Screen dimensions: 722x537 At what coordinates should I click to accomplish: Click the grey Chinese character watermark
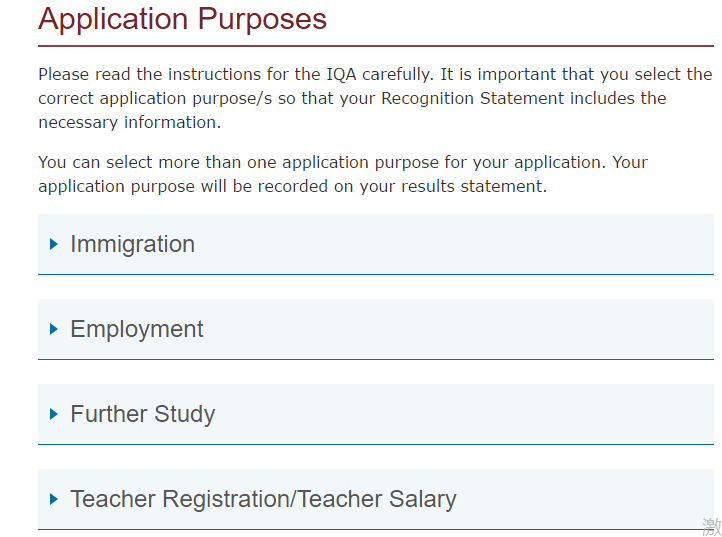(x=712, y=526)
